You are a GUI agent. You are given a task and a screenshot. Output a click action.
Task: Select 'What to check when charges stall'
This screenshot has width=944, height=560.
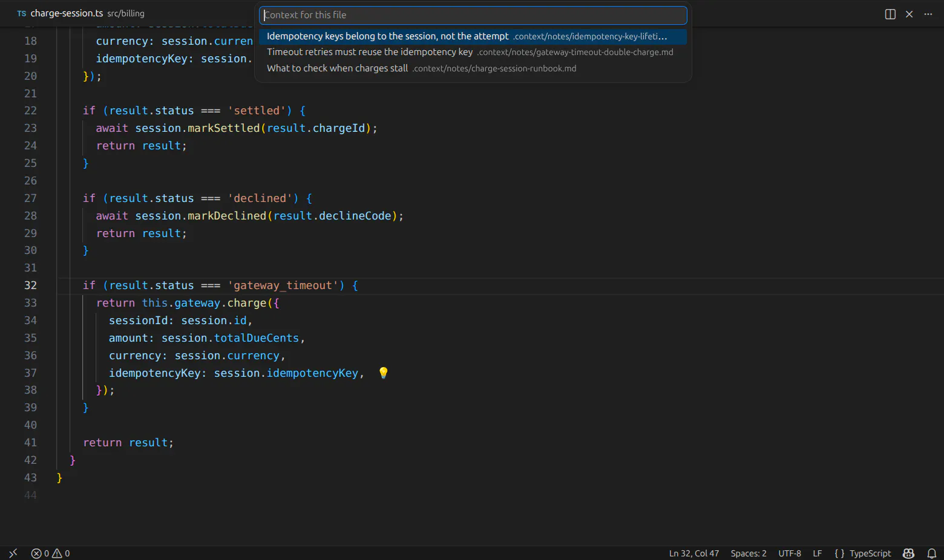tap(473, 68)
